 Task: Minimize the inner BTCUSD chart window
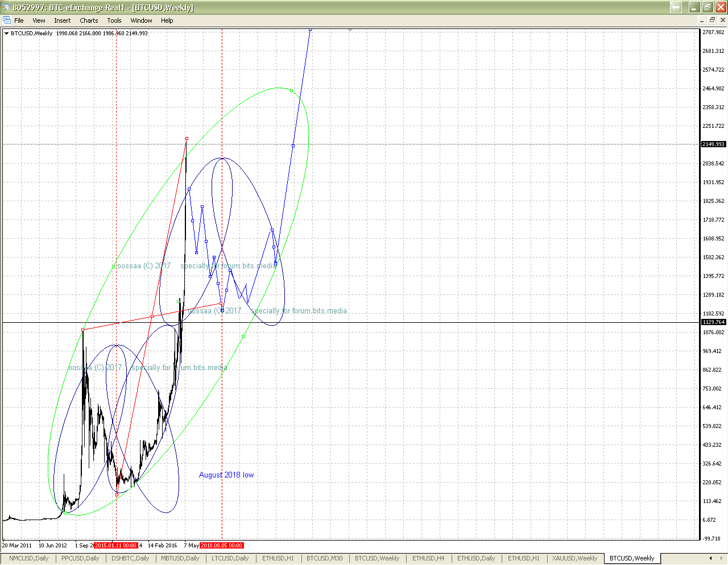[x=701, y=20]
